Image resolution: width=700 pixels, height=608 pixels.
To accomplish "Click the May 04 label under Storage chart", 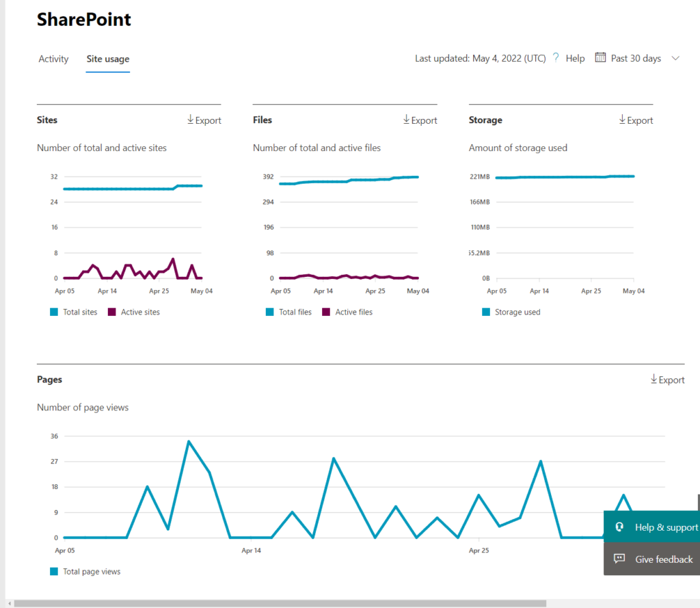I will tap(634, 291).
